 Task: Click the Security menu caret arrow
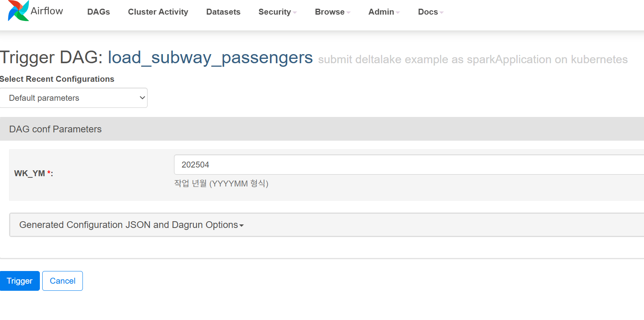(x=295, y=13)
